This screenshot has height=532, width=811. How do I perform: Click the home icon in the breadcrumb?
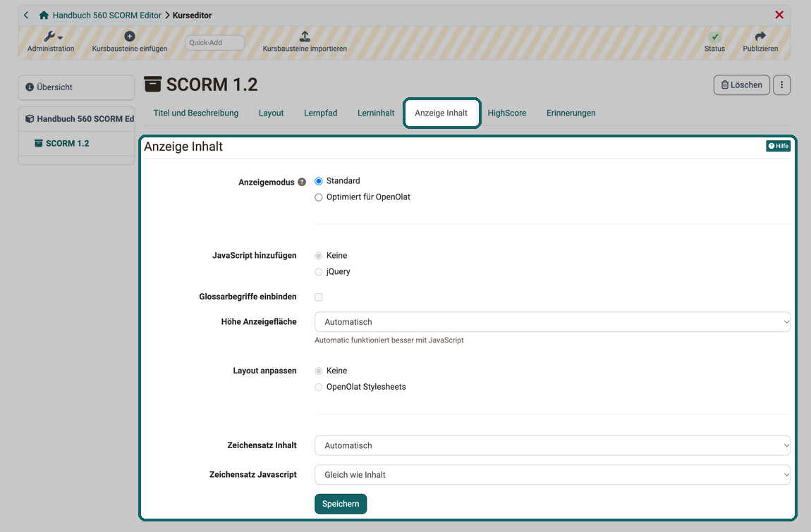(x=44, y=15)
